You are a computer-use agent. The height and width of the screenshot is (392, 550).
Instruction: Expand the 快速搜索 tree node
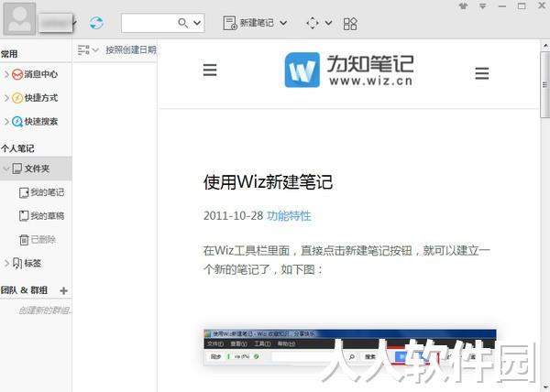coord(6,121)
